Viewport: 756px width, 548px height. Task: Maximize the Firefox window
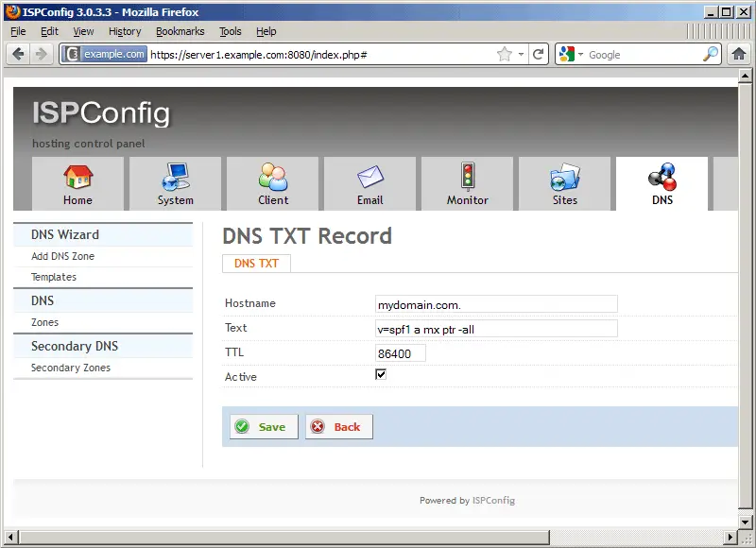point(726,12)
